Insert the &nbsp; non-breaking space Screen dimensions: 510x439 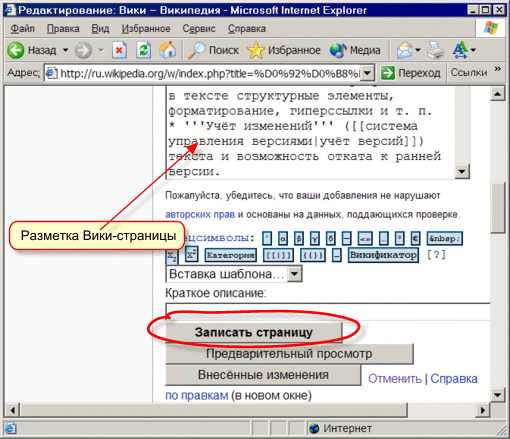click(444, 239)
